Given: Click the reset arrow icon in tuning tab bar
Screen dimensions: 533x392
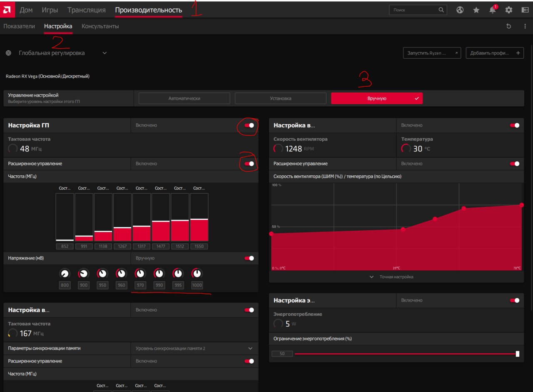Looking at the screenshot, I should [508, 26].
